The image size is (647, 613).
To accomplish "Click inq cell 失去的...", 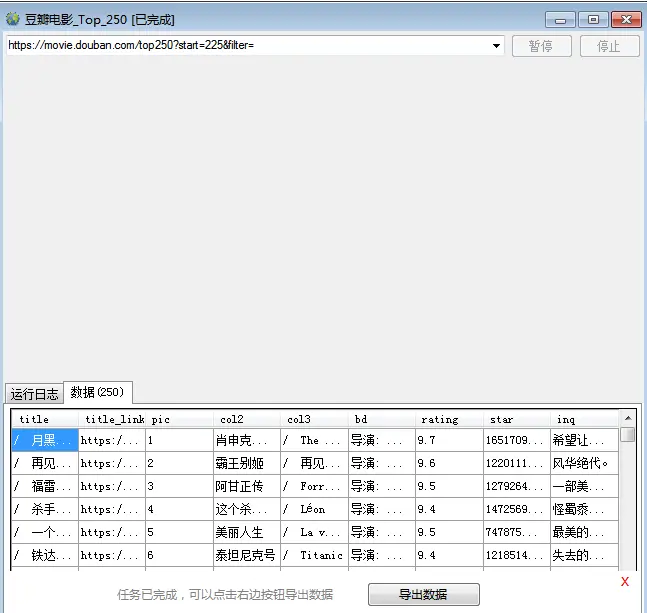I will click(584, 555).
